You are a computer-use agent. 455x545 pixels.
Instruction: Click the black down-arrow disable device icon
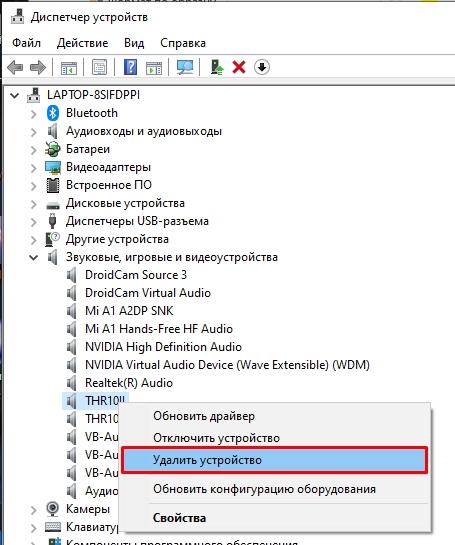click(262, 67)
